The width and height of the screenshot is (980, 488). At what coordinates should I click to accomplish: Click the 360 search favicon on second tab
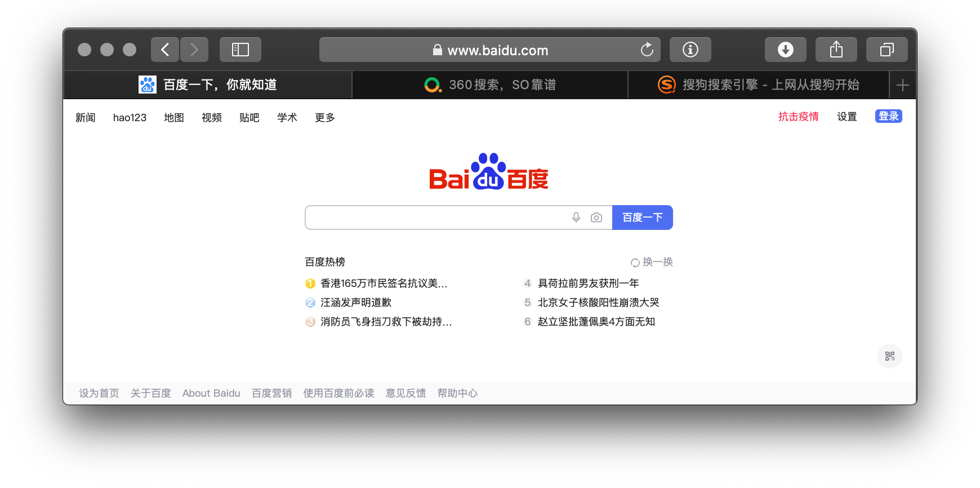[x=433, y=85]
